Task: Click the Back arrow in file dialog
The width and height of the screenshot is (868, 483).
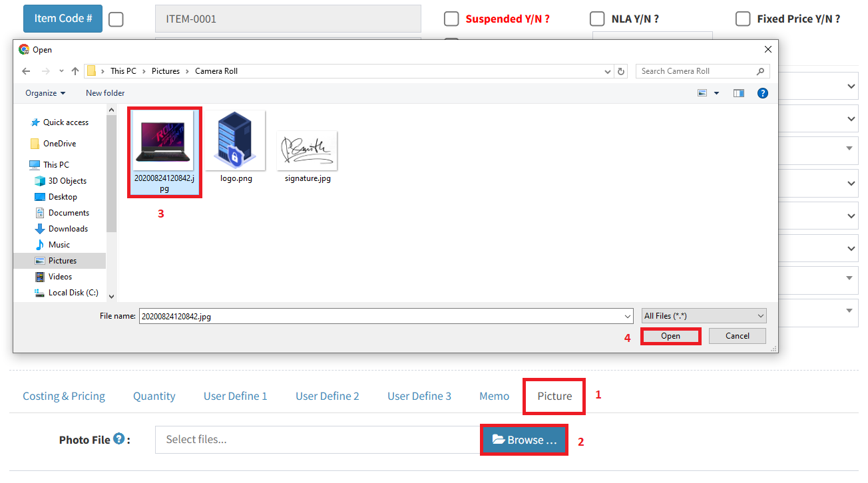Action: click(25, 71)
